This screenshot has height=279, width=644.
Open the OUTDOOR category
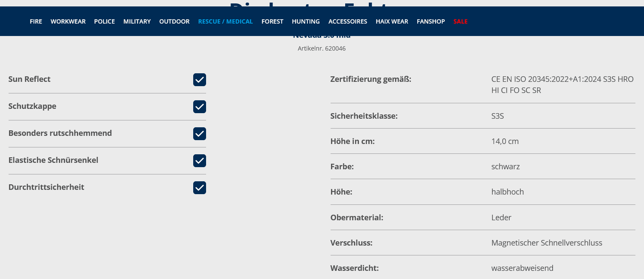click(x=174, y=21)
